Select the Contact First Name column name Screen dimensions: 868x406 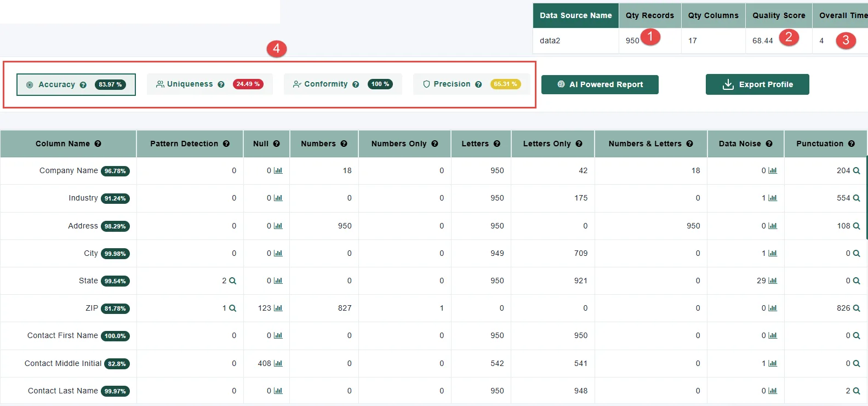coord(62,335)
